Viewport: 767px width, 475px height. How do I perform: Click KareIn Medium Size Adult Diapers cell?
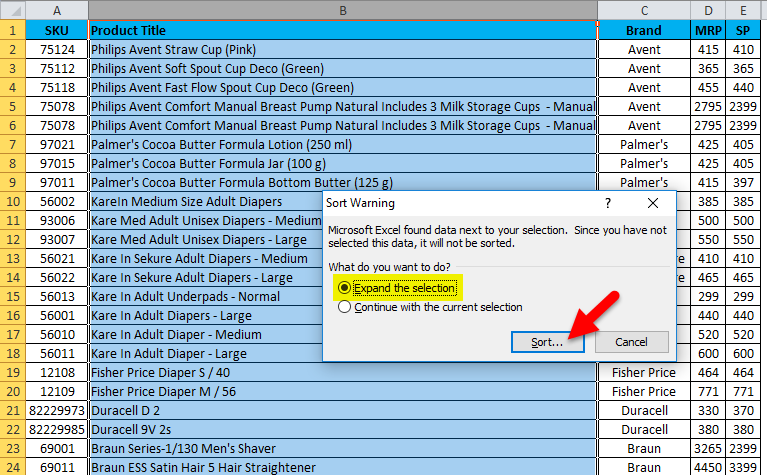pos(206,202)
